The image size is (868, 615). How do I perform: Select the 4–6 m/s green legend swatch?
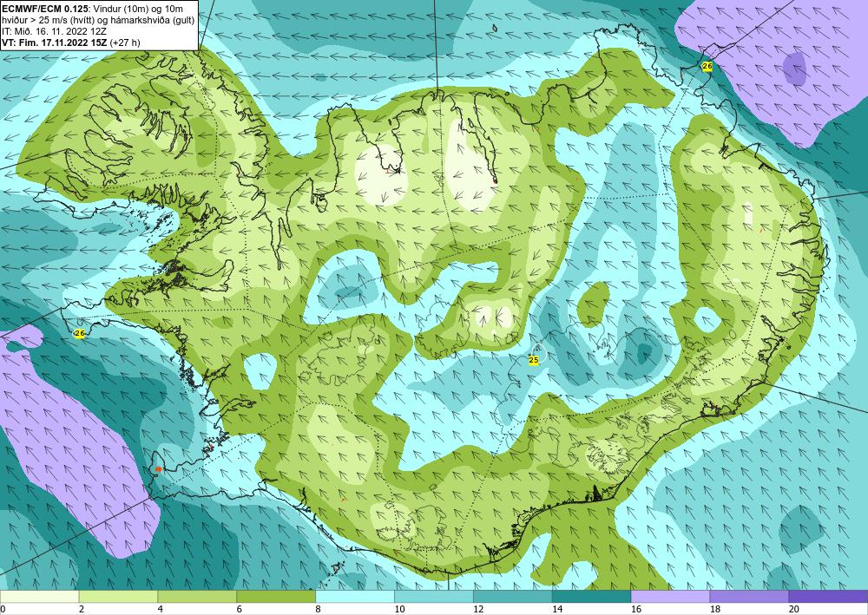click(x=197, y=597)
